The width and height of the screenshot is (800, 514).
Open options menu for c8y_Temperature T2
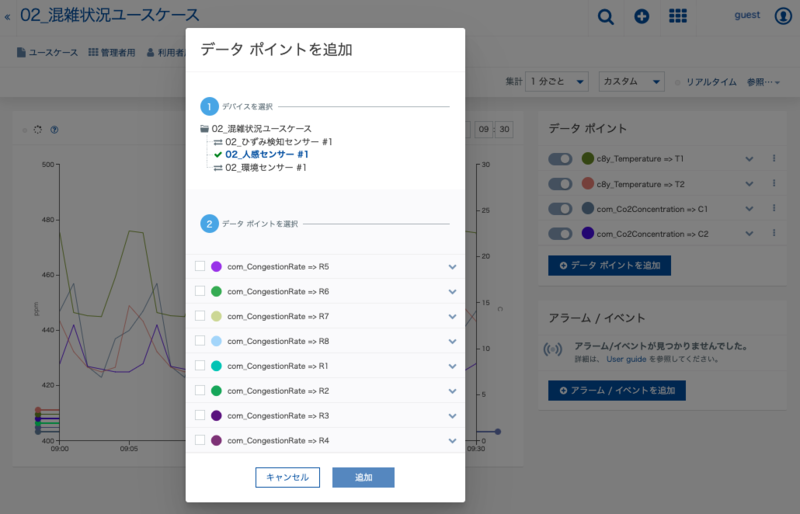point(774,183)
